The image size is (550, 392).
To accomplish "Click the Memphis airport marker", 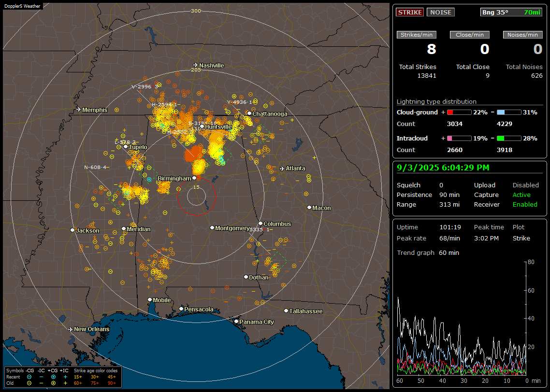I will pos(79,110).
